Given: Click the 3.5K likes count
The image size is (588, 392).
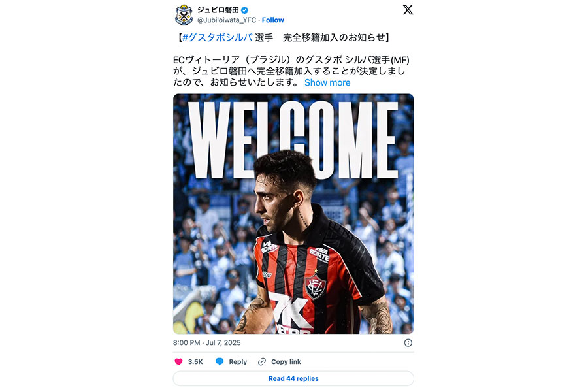Looking at the screenshot, I should click(195, 361).
